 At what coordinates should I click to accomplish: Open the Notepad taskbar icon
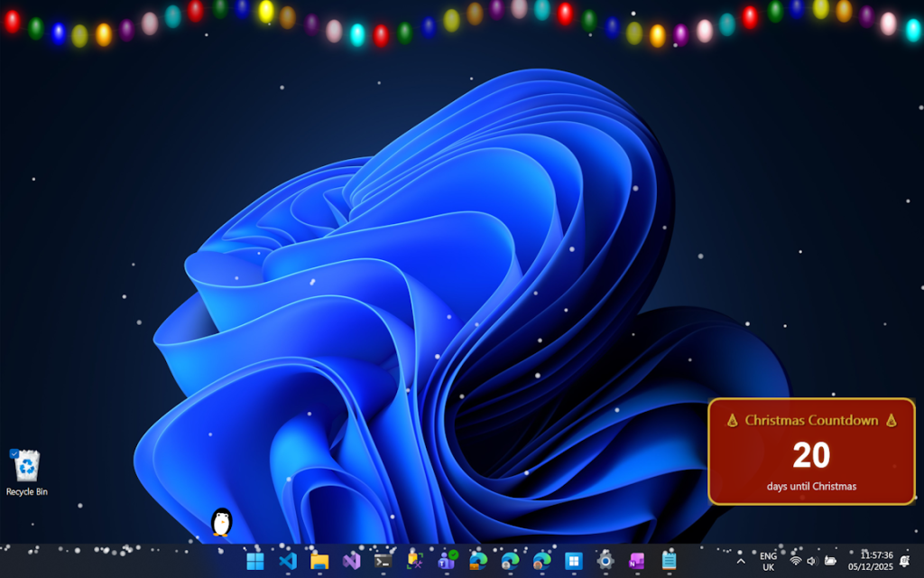coord(669,561)
